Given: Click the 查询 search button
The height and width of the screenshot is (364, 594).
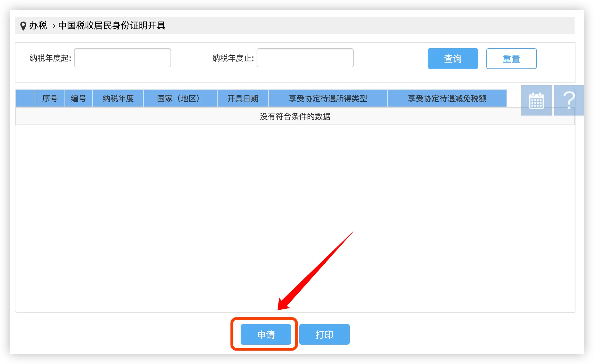Looking at the screenshot, I should pos(453,59).
